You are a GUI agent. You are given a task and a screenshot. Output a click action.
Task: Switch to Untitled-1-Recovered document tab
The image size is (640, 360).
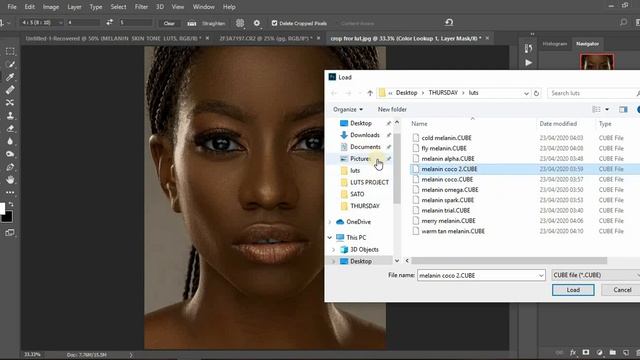click(113, 38)
